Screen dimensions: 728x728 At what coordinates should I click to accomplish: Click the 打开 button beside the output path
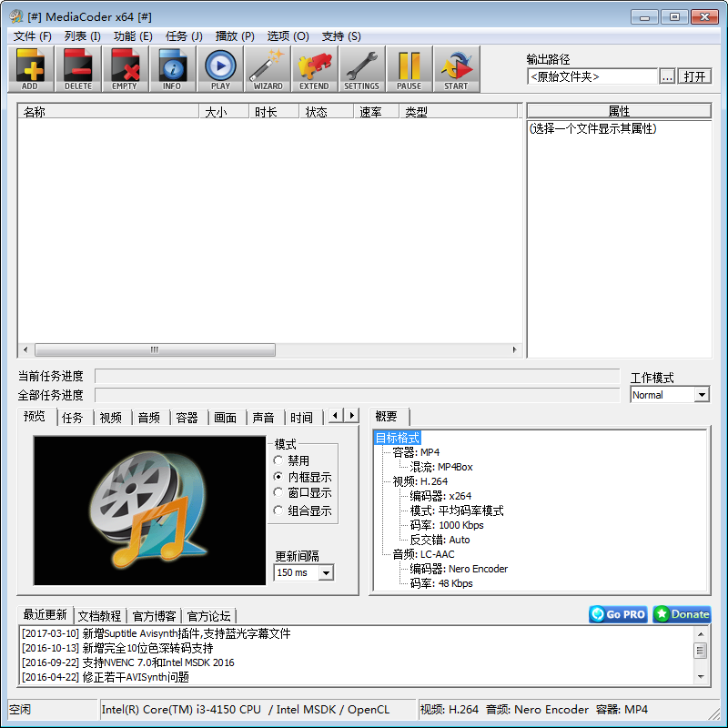[694, 76]
